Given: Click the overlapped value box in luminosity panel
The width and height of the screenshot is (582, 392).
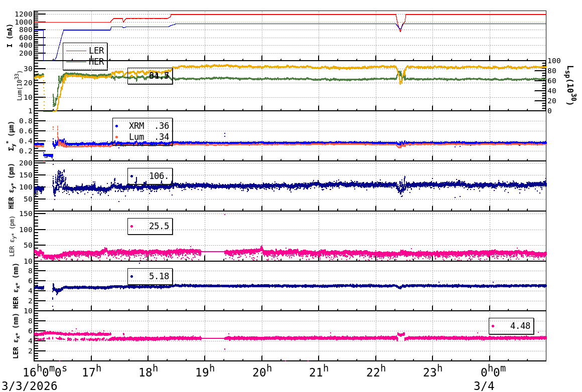Looking at the screenshot, I should (150, 76).
